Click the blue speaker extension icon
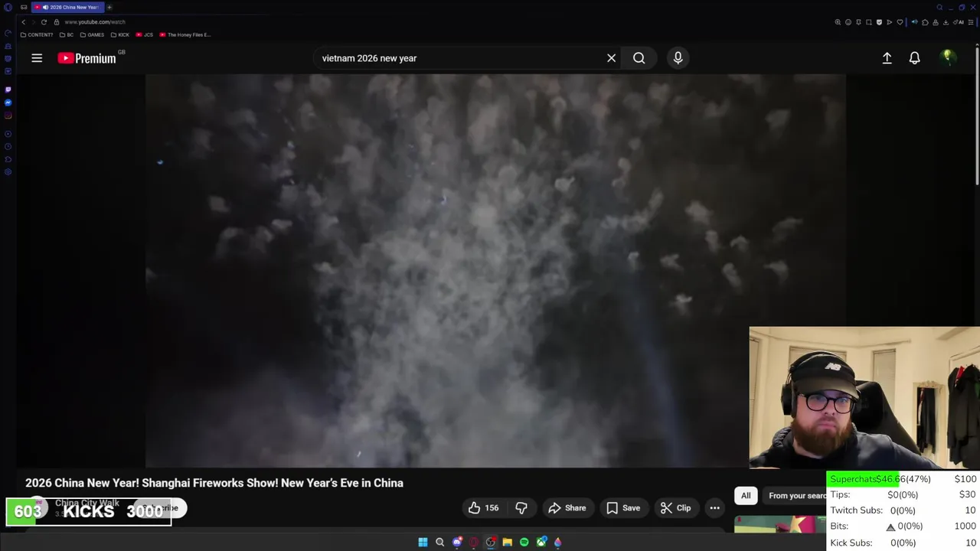The height and width of the screenshot is (551, 980). [914, 22]
